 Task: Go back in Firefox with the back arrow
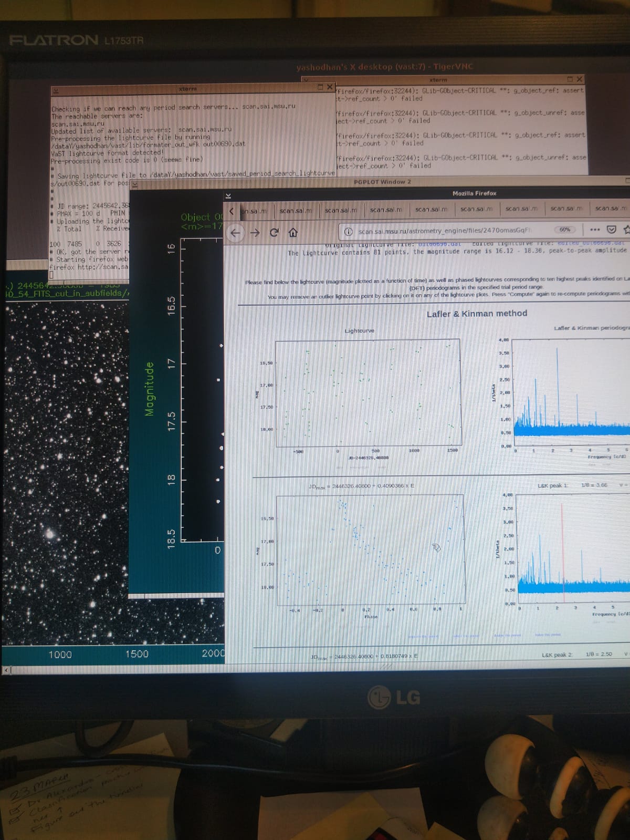pos(236,232)
